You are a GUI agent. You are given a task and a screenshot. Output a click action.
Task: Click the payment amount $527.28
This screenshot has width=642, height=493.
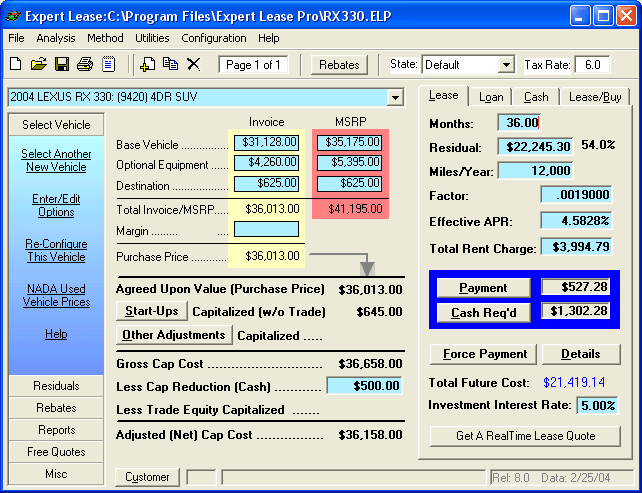tap(575, 287)
